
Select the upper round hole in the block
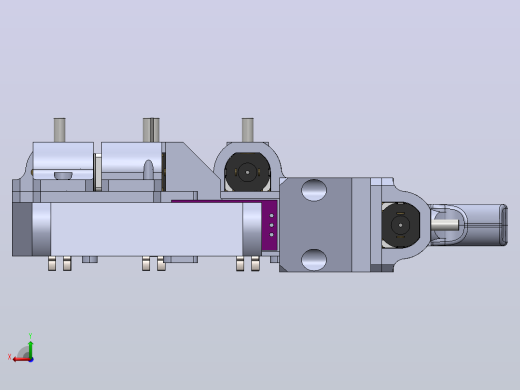(x=314, y=190)
